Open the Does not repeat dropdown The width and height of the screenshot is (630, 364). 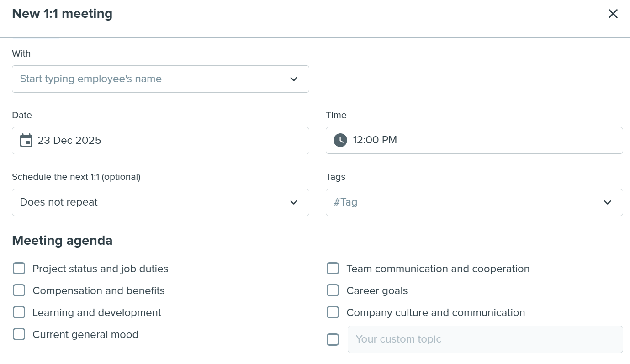tap(160, 202)
